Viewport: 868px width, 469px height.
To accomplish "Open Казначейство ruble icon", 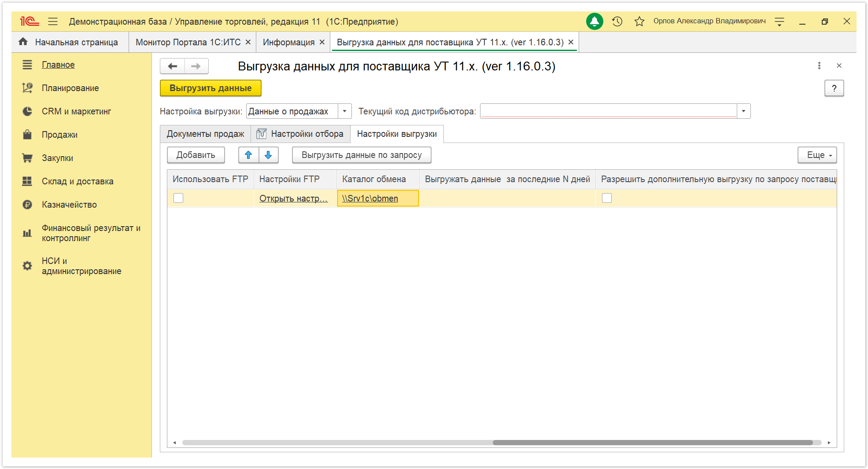I will coord(27,205).
